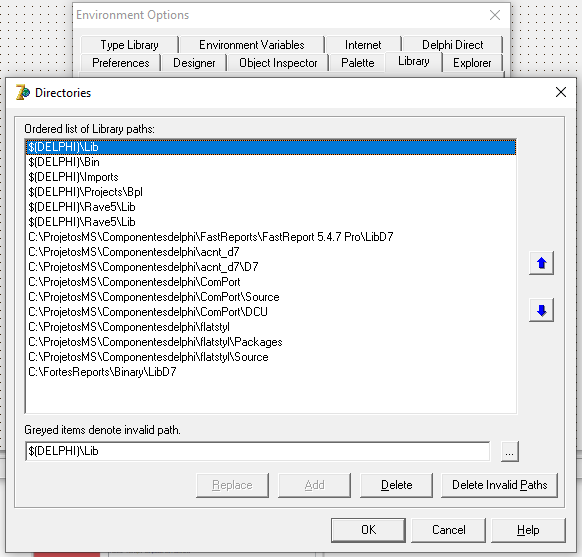The image size is (582, 557).
Task: Click the Replace button
Action: (x=232, y=485)
